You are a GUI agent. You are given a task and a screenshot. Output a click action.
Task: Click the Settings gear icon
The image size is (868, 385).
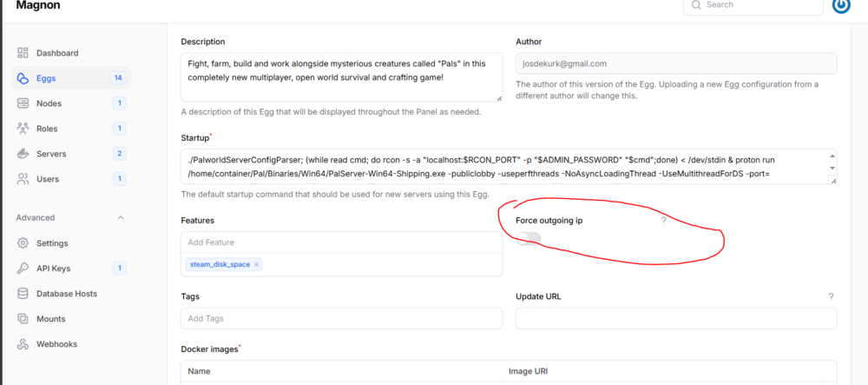coord(23,243)
